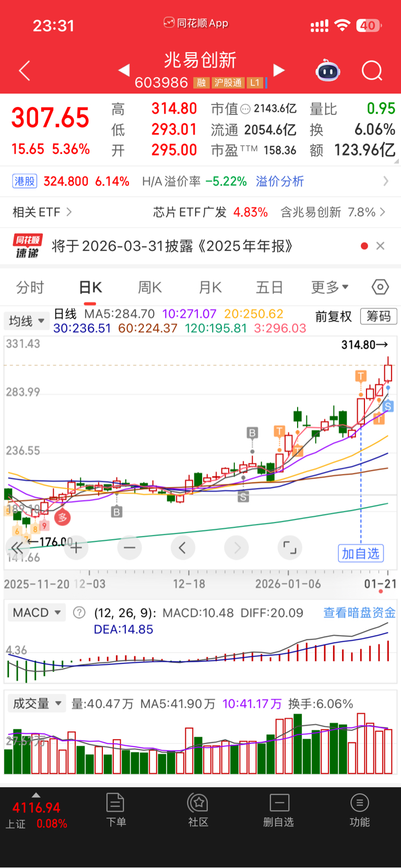Viewport: 401px width, 868px height.
Task: Tap the stock price 307.65
Action: [x=51, y=118]
